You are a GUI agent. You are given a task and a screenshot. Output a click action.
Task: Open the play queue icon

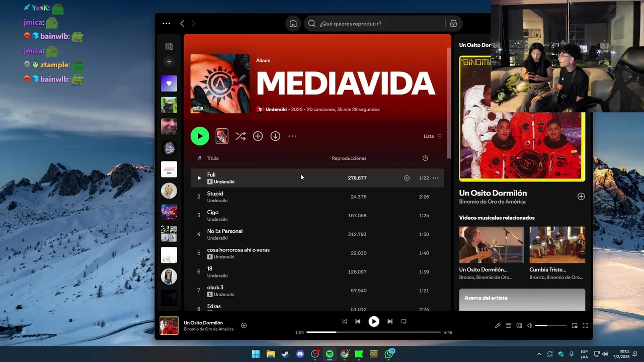coord(509,325)
